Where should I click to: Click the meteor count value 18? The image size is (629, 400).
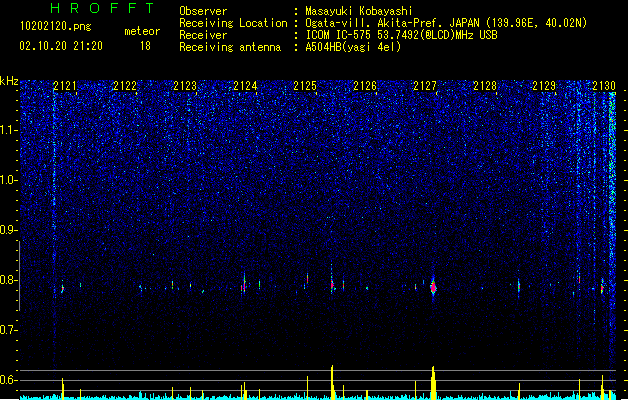click(145, 46)
